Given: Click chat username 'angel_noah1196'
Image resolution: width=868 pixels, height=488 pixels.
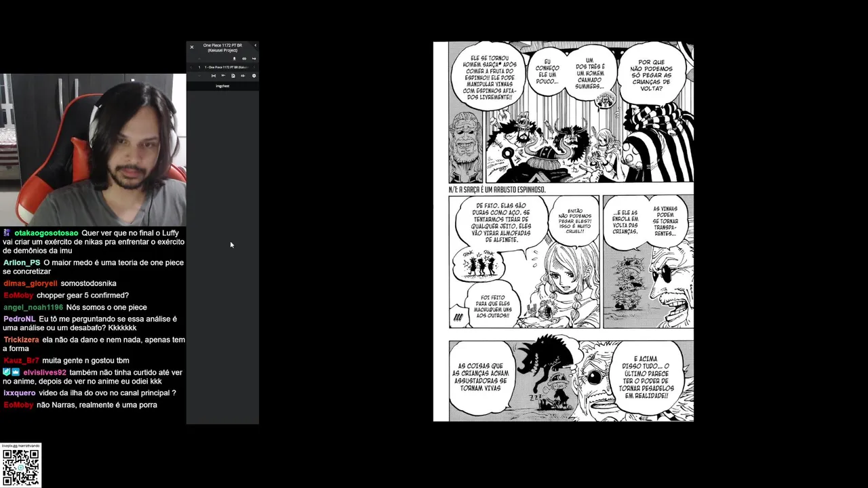Looking at the screenshot, I should (x=33, y=308).
